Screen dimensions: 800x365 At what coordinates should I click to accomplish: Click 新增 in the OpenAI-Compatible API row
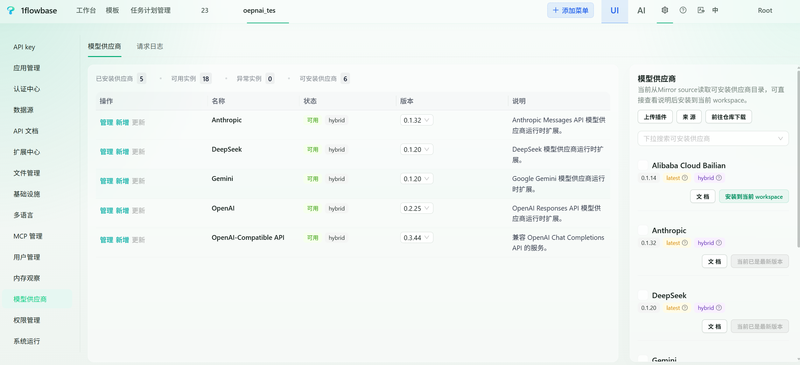pos(122,240)
